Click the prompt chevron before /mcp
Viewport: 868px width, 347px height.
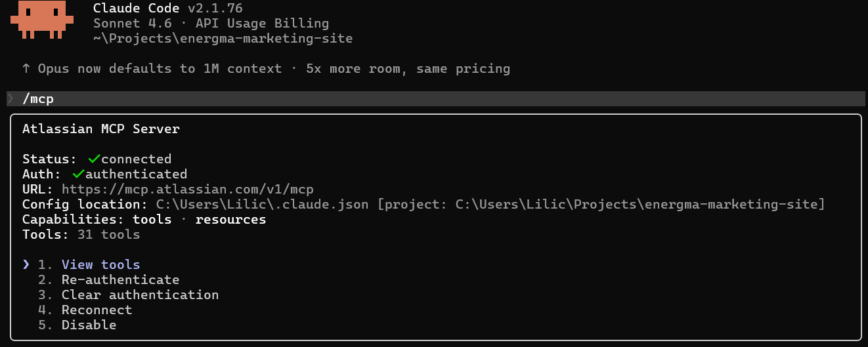tap(11, 99)
